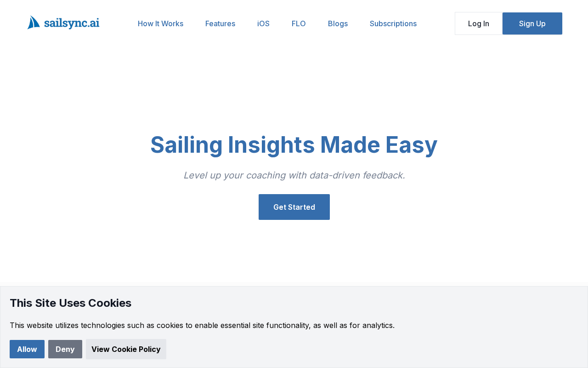
Task: Click the cookie banner description sentence
Action: click(x=202, y=325)
